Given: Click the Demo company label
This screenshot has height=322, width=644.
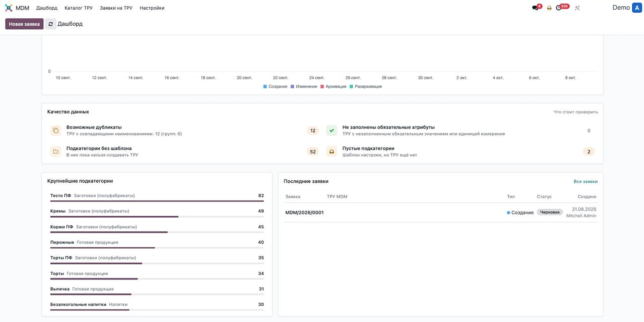Looking at the screenshot, I should click(x=621, y=8).
